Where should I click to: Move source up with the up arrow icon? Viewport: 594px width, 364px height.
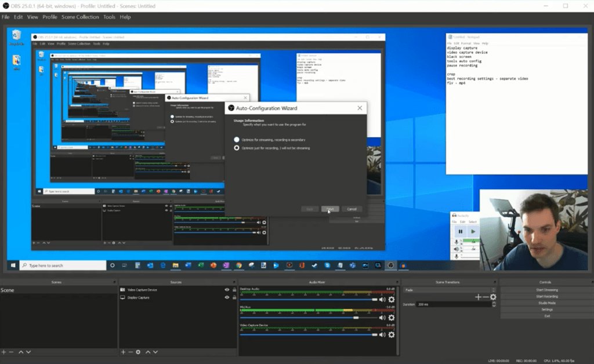148,352
